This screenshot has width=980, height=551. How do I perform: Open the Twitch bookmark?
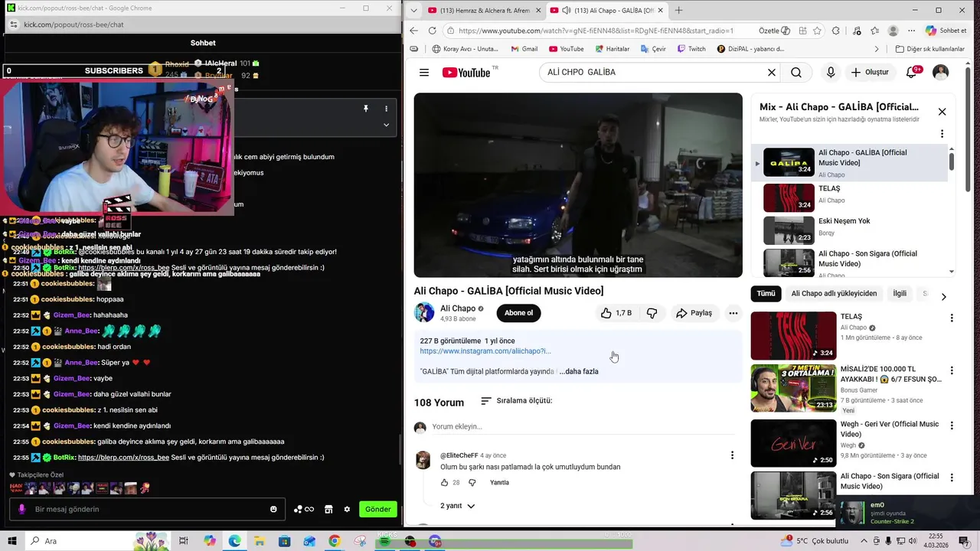pyautogui.click(x=691, y=49)
